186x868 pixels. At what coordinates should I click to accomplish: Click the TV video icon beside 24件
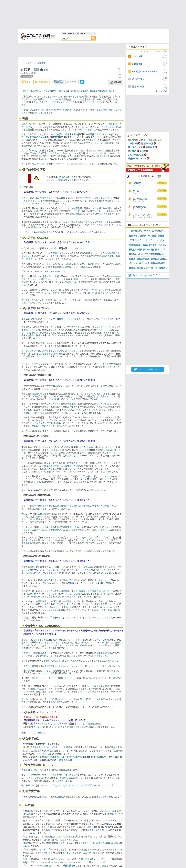tap(42, 70)
